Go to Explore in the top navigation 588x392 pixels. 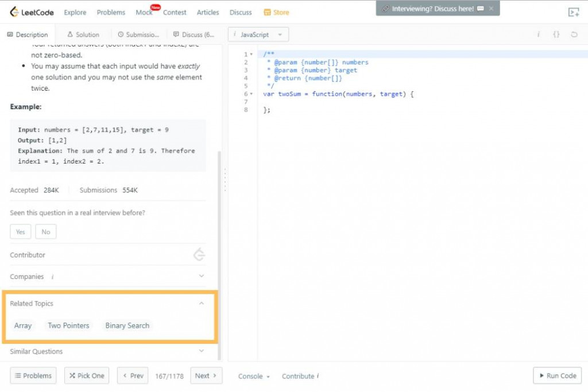[75, 13]
